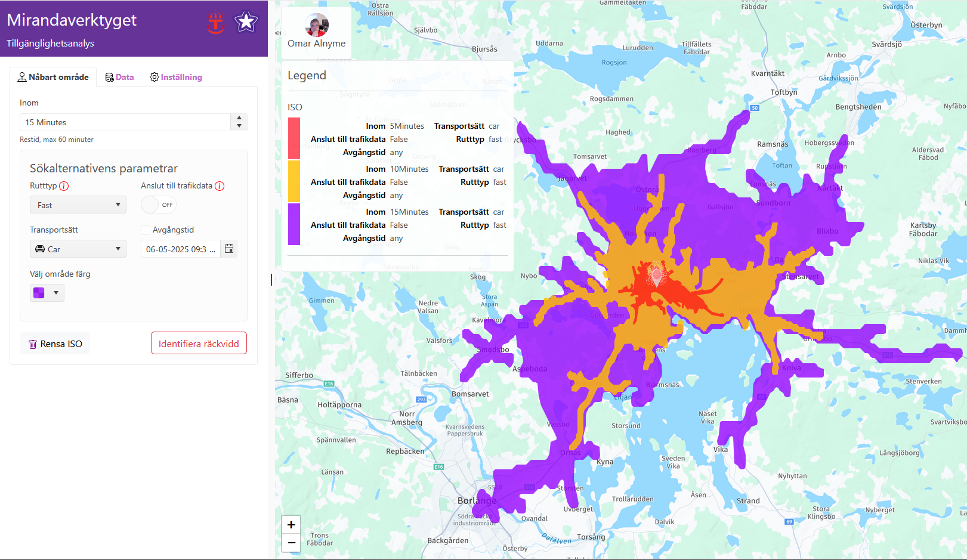Image resolution: width=967 pixels, height=560 pixels.
Task: Click the white star badge icon
Action: 246,22
